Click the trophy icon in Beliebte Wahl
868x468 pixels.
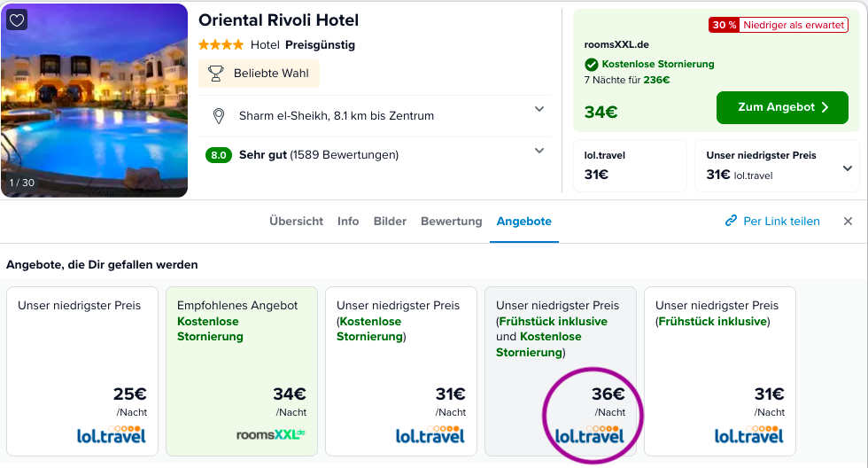click(216, 73)
